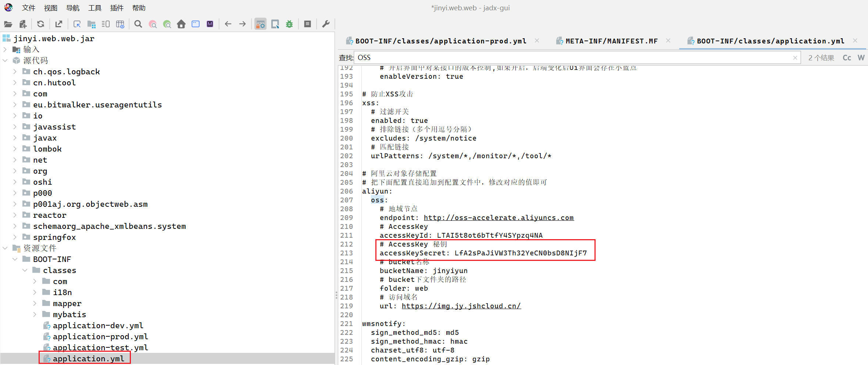Click the reload refresh toolbar icon
Image resolution: width=868 pixels, height=365 pixels.
40,24
